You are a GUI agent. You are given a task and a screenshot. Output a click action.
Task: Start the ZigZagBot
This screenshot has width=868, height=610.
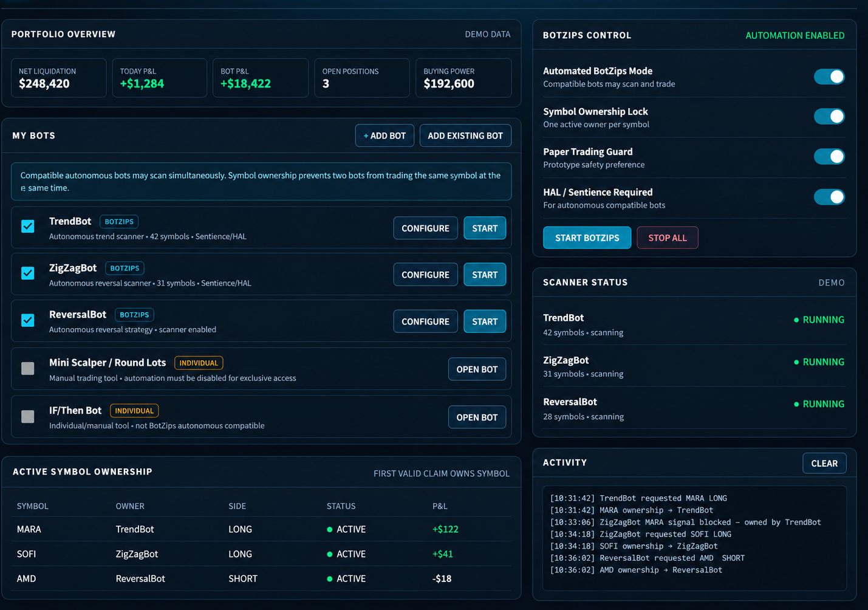[485, 275]
